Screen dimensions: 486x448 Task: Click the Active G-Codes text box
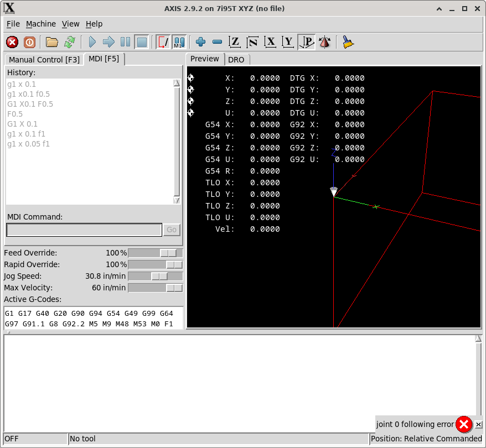tap(93, 318)
